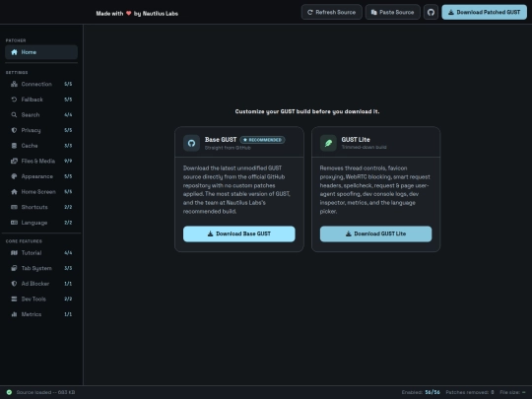Click the red heart icon in header
This screenshot has width=532, height=399.
tap(129, 13)
